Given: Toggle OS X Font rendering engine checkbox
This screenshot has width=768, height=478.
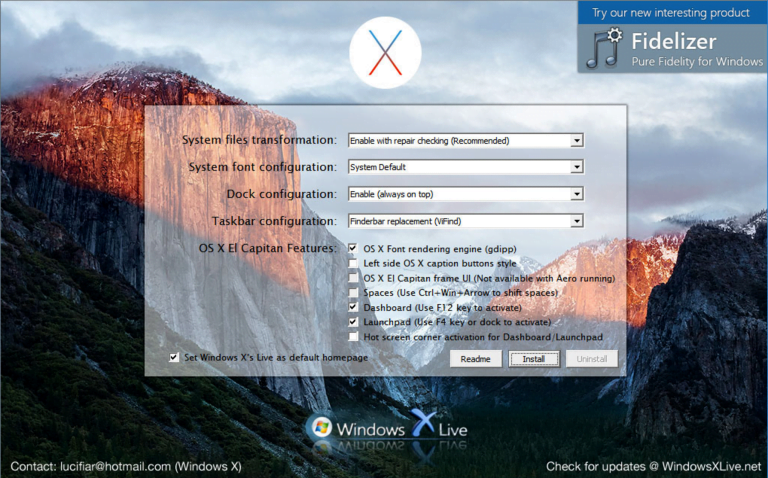Looking at the screenshot, I should pyautogui.click(x=353, y=248).
